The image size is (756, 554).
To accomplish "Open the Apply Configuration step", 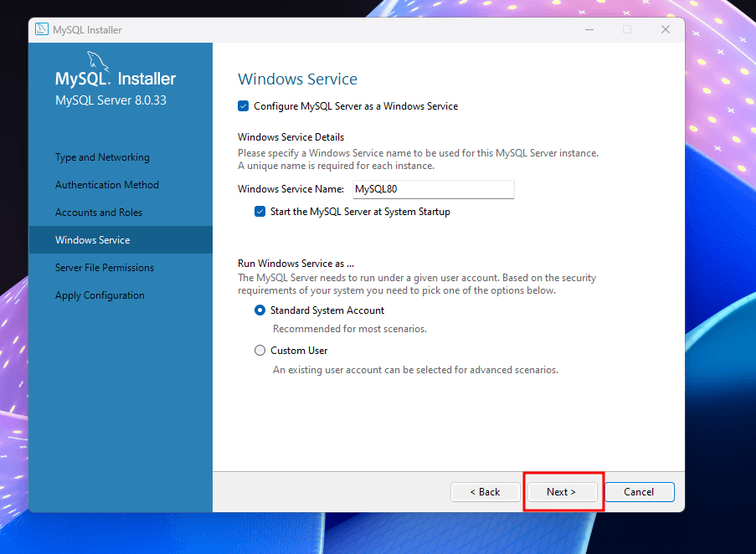I will click(x=100, y=295).
